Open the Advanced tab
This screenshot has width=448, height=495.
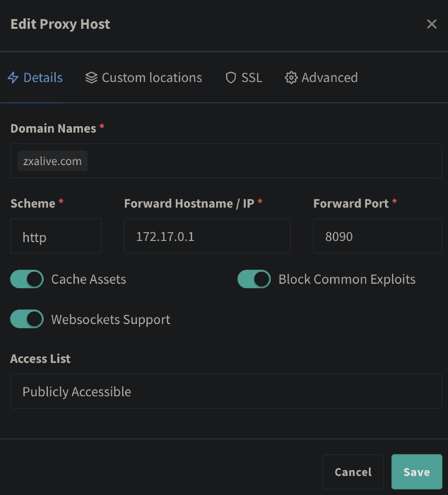coord(329,78)
